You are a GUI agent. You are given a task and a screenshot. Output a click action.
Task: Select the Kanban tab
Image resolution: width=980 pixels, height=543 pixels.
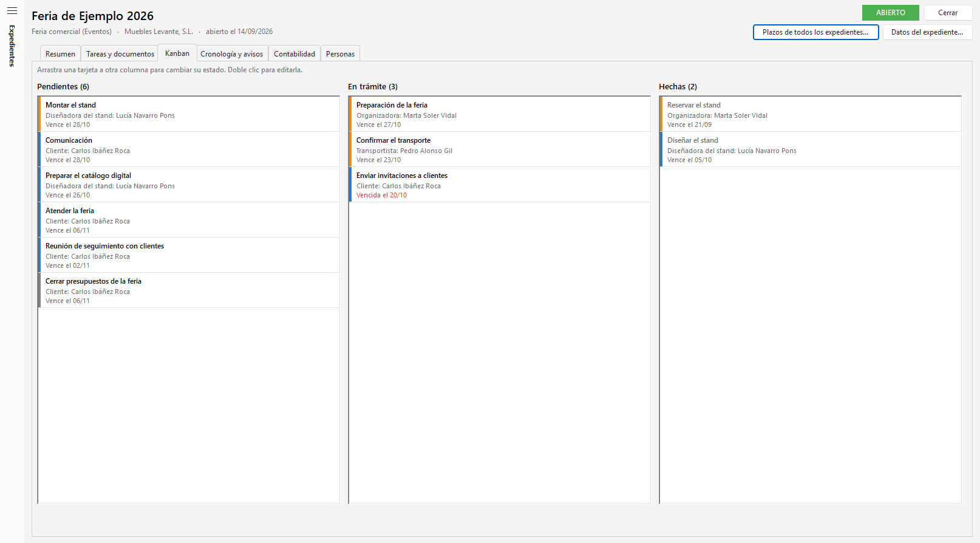pyautogui.click(x=177, y=53)
